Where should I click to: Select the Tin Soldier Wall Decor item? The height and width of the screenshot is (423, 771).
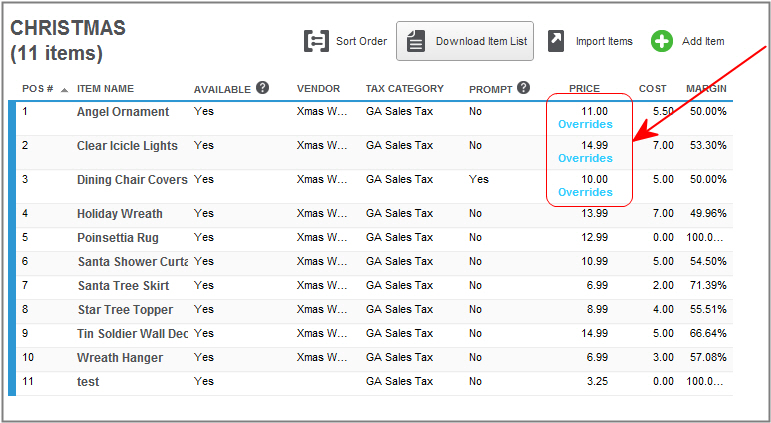(x=132, y=334)
